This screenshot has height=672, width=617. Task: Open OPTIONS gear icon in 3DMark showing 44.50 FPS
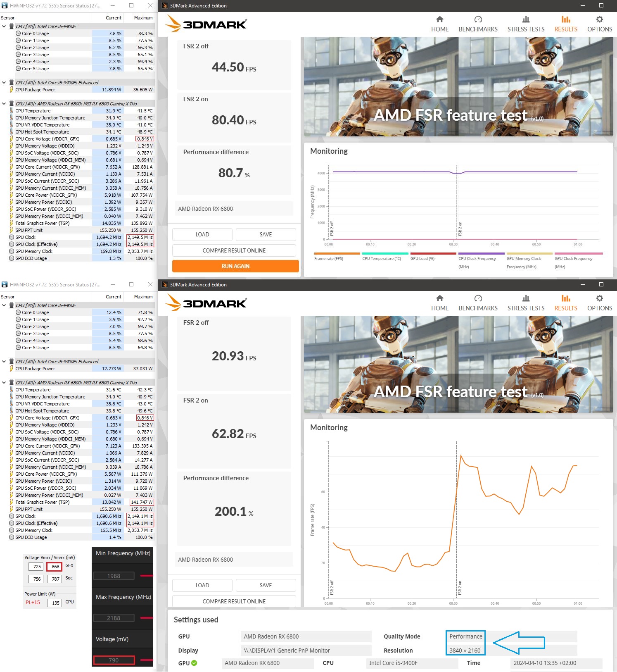(600, 19)
